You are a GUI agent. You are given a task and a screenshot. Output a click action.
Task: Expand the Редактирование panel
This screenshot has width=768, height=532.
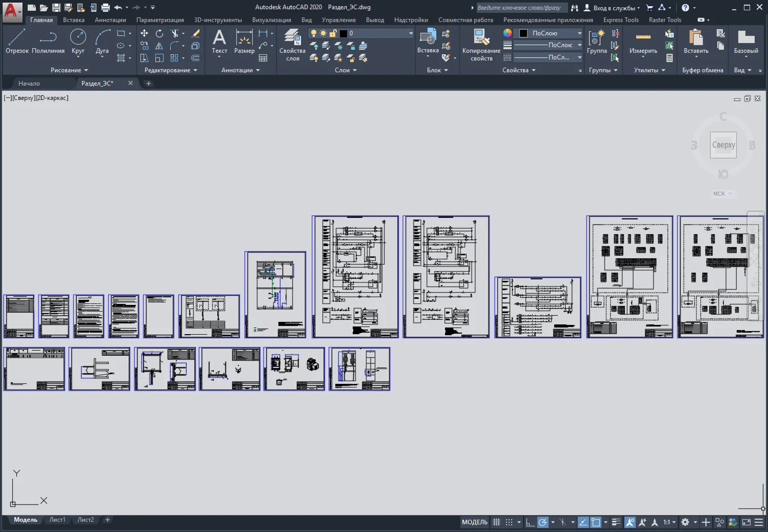point(171,70)
